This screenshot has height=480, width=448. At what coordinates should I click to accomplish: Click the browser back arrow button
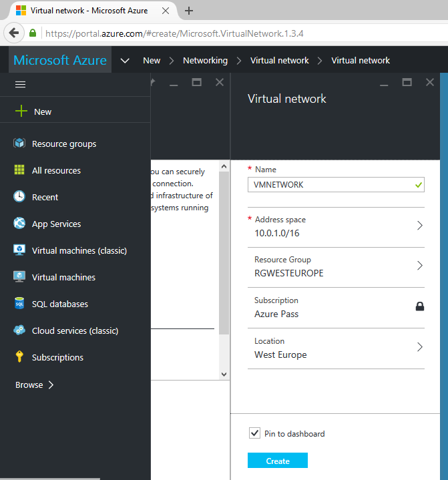[14, 33]
